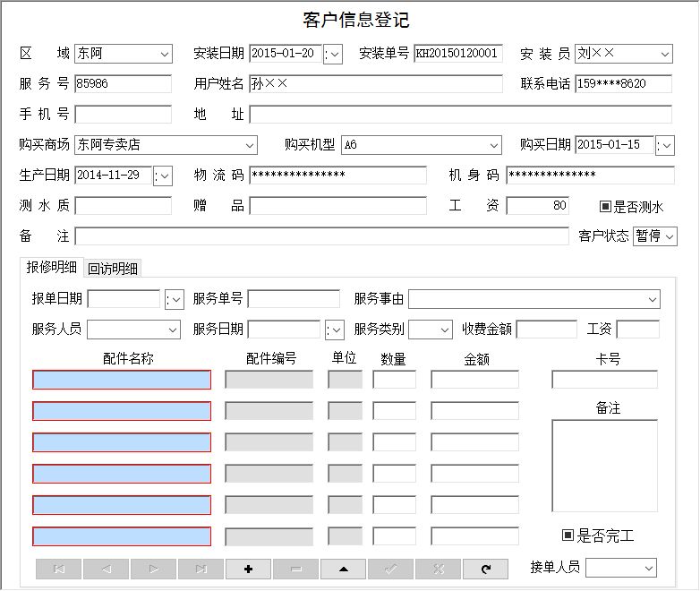Insert new record with plus button
Image resolution: width=700 pixels, height=591 pixels.
249,569
